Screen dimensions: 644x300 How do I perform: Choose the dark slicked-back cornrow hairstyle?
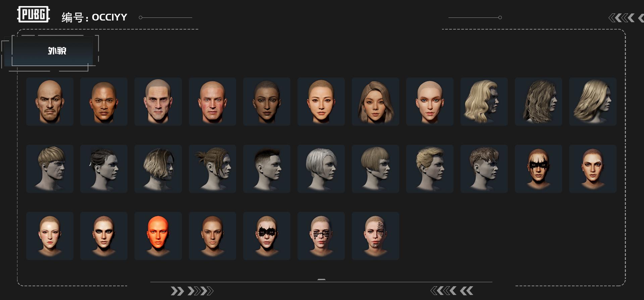pos(104,169)
